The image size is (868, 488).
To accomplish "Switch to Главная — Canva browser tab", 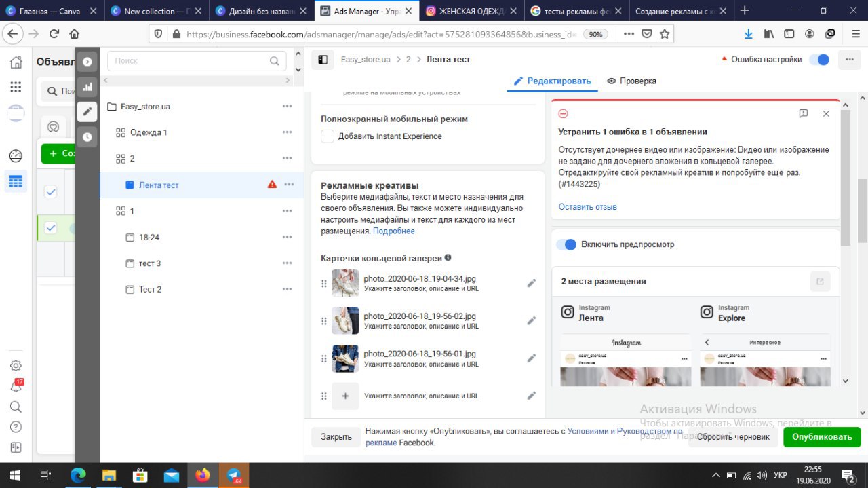I will pyautogui.click(x=52, y=11).
